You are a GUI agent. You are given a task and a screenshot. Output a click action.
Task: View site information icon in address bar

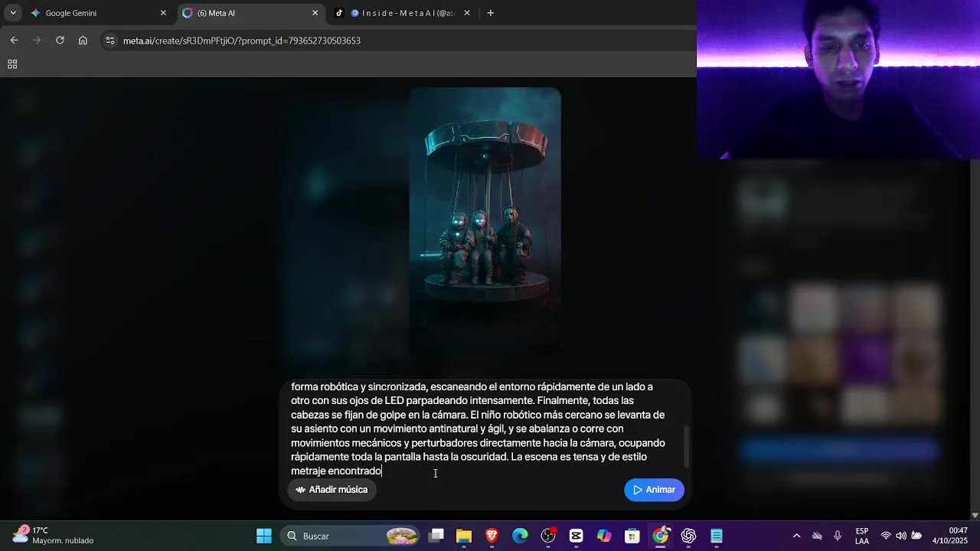[110, 41]
